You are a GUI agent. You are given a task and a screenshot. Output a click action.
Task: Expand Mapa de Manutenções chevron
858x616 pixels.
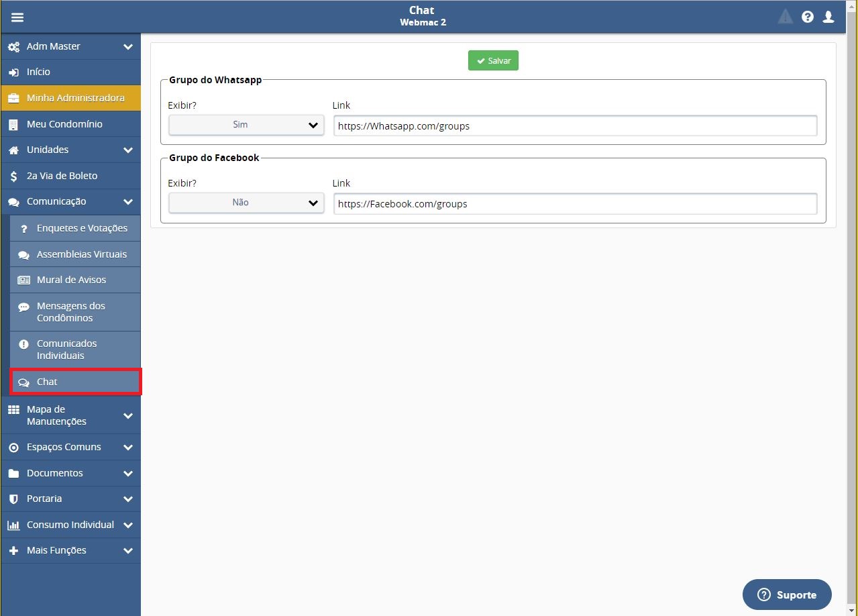pyautogui.click(x=128, y=416)
